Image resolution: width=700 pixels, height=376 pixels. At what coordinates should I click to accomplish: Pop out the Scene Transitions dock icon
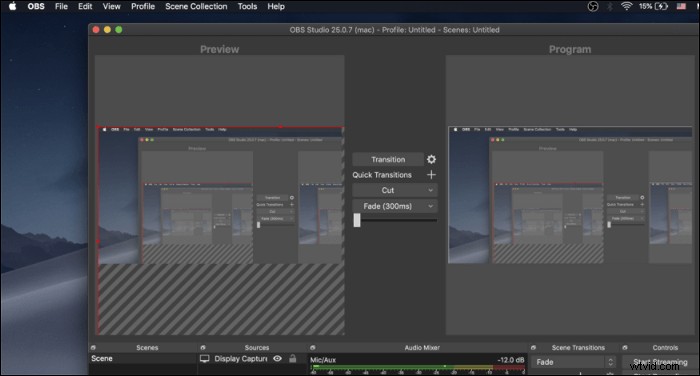tap(533, 347)
